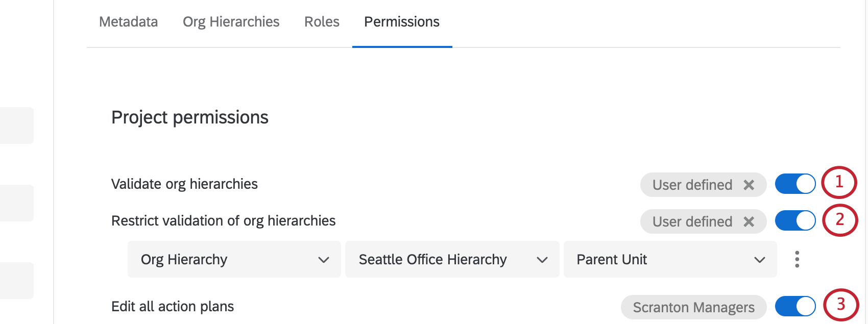Viewport: 868px width, 324px height.
Task: Click the User defined chip on Restrict validation row
Action: pos(692,221)
